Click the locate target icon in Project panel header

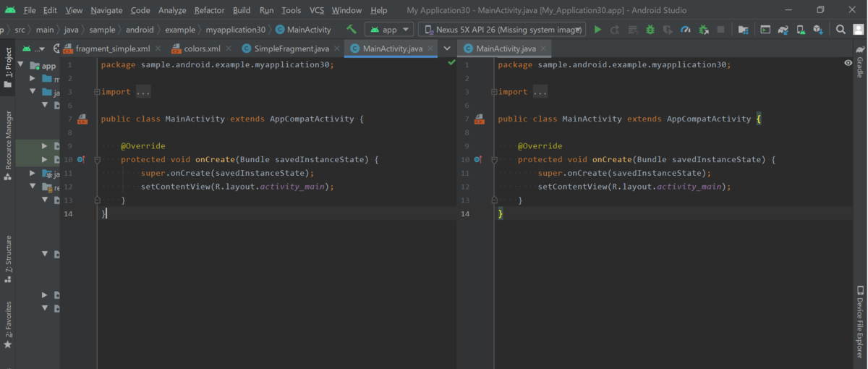pyautogui.click(x=55, y=48)
